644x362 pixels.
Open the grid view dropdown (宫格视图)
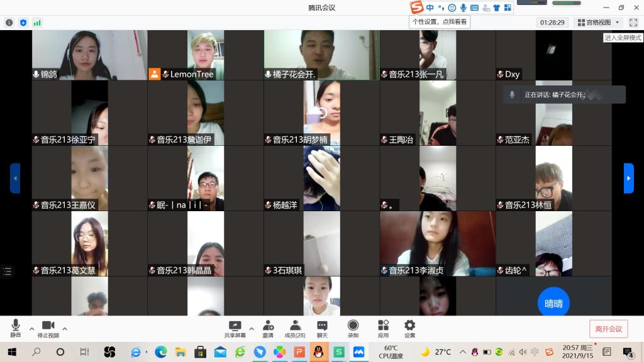(599, 23)
